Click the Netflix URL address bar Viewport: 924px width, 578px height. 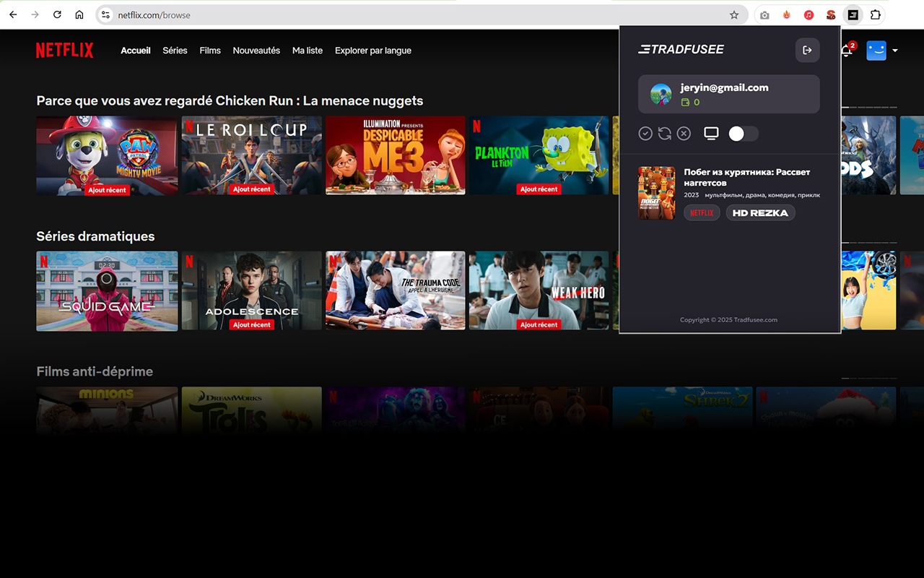pyautogui.click(x=419, y=14)
